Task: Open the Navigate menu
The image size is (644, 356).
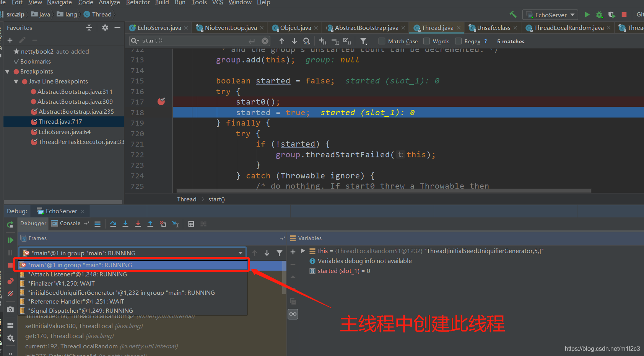Action: point(59,3)
